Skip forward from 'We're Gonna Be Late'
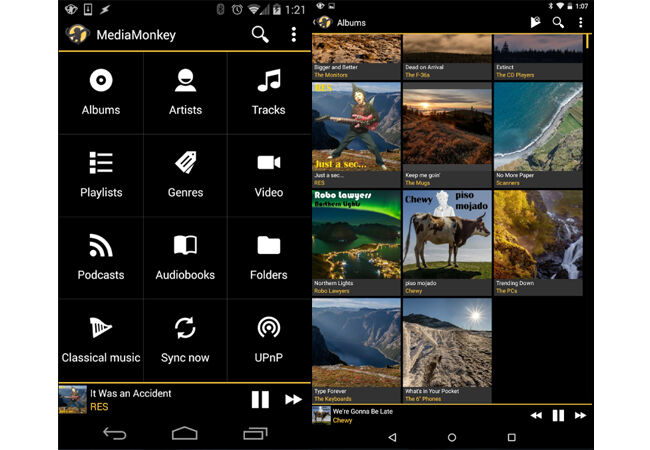The image size is (650, 450). click(x=580, y=415)
